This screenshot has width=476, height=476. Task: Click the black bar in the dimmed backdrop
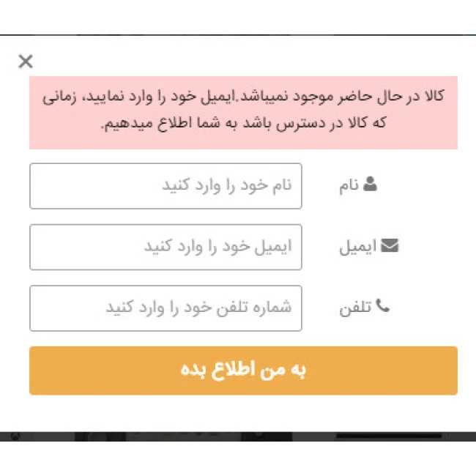pos(388,436)
